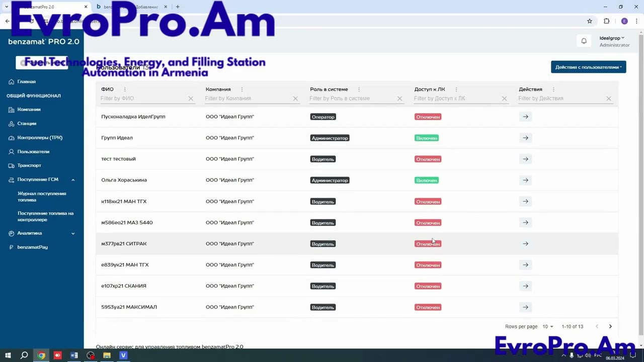Click Включен badge for Групп Идеал

427,138
